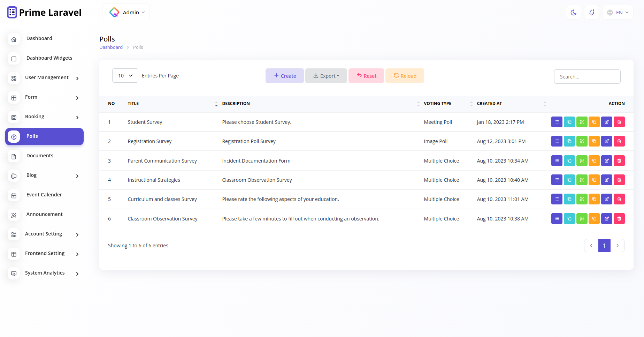Delete the Classroom Observation Survey with trash icon
The image size is (644, 337).
click(x=619, y=218)
